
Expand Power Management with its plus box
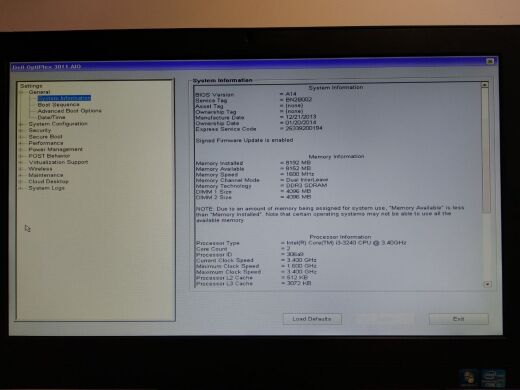pyautogui.click(x=21, y=149)
